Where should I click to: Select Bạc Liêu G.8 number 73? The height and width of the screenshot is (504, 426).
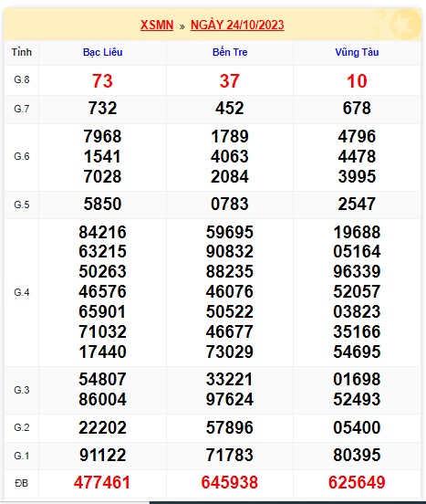[x=102, y=81]
